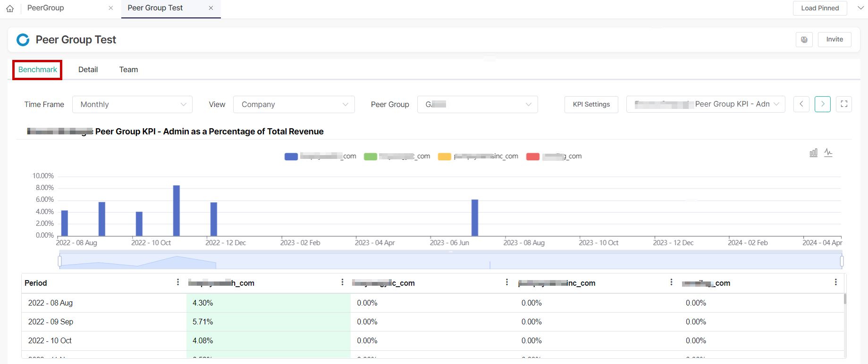Toggle the green legend series
The height and width of the screenshot is (364, 868).
tap(397, 157)
